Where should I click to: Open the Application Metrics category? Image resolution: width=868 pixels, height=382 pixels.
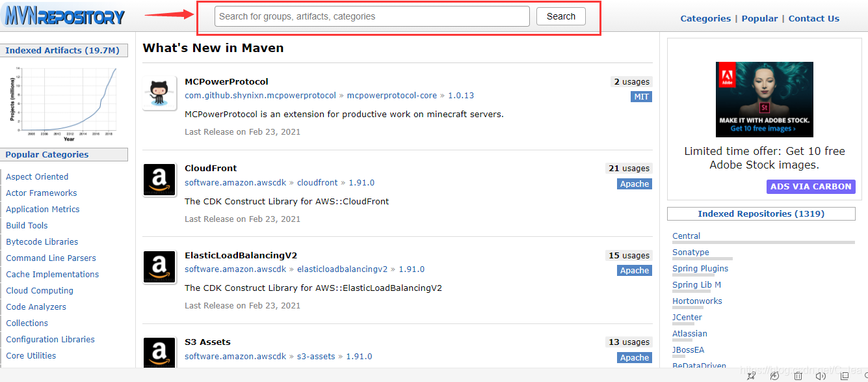pos(43,209)
